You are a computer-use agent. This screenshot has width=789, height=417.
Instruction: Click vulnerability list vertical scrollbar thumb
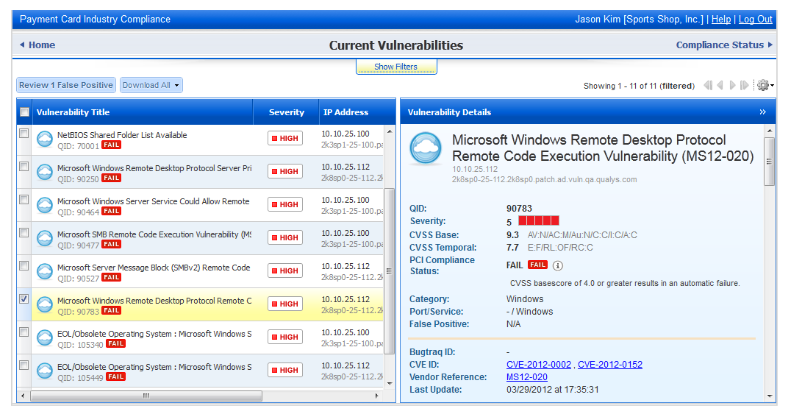(389, 272)
